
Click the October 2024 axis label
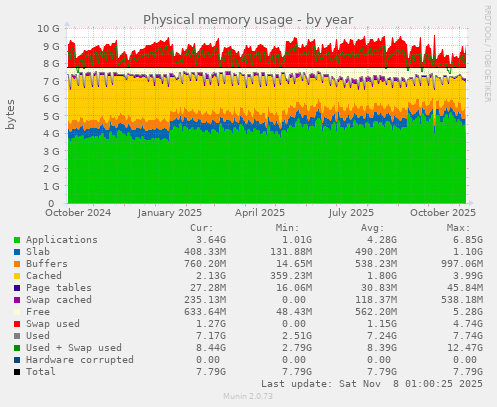(78, 213)
